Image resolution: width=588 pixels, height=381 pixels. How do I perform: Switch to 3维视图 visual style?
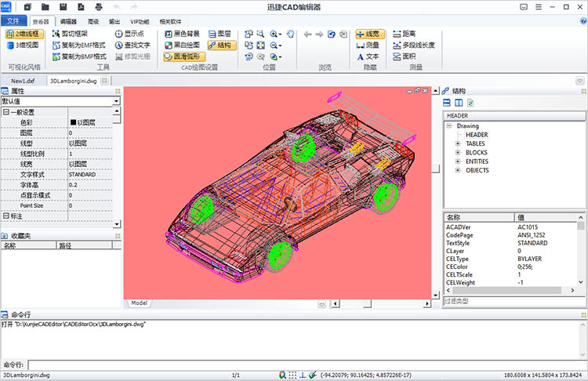[23, 45]
